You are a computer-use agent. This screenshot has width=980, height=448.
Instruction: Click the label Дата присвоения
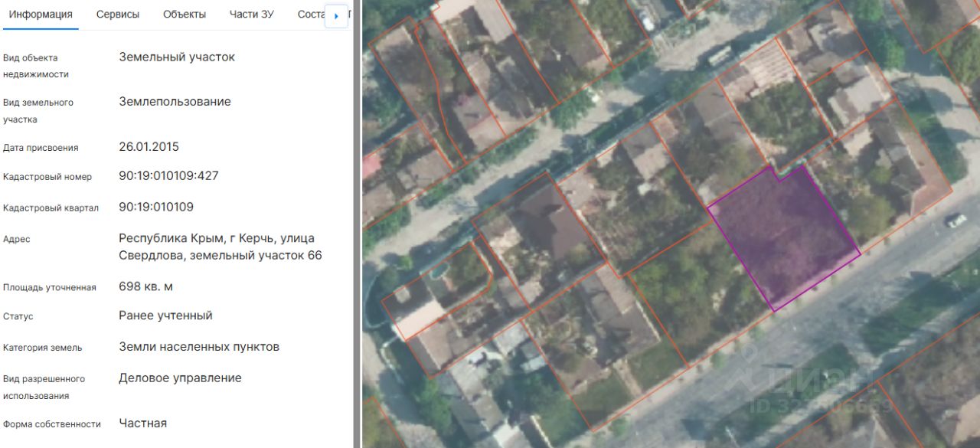41,148
